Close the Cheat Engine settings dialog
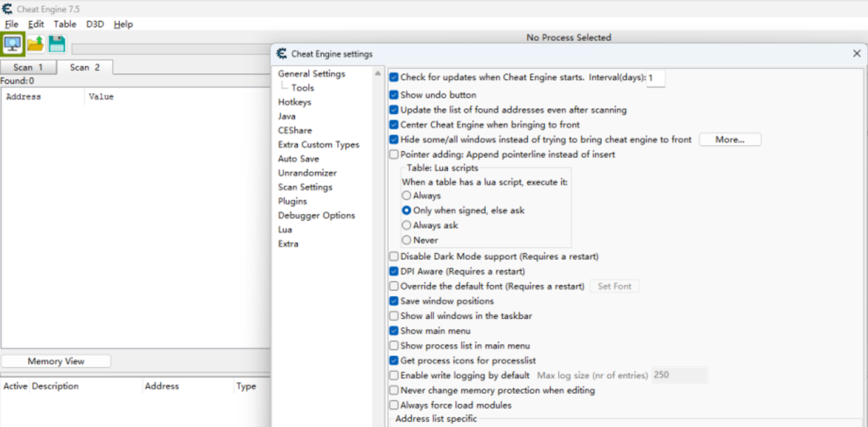The width and height of the screenshot is (868, 427). coord(857,54)
